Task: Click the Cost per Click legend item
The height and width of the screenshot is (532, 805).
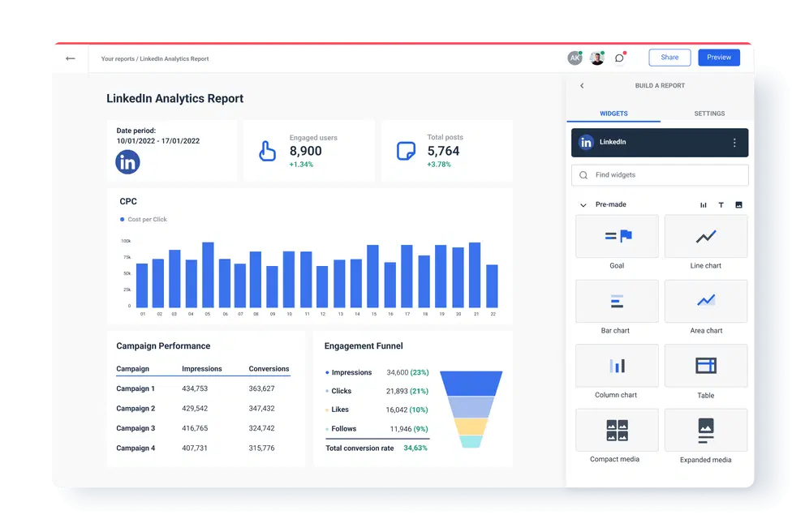Action: [x=144, y=220]
